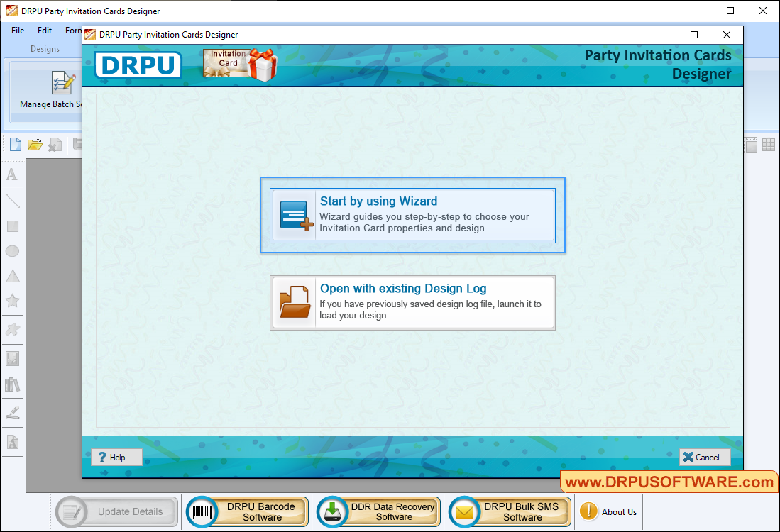The width and height of the screenshot is (780, 532).
Task: Click the New document icon in toolbar
Action: [x=15, y=145]
